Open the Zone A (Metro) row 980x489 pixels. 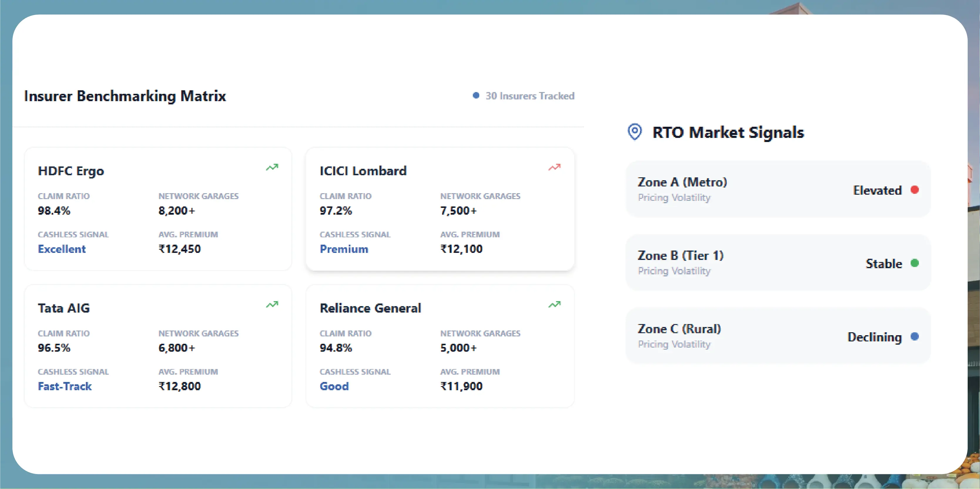tap(778, 189)
